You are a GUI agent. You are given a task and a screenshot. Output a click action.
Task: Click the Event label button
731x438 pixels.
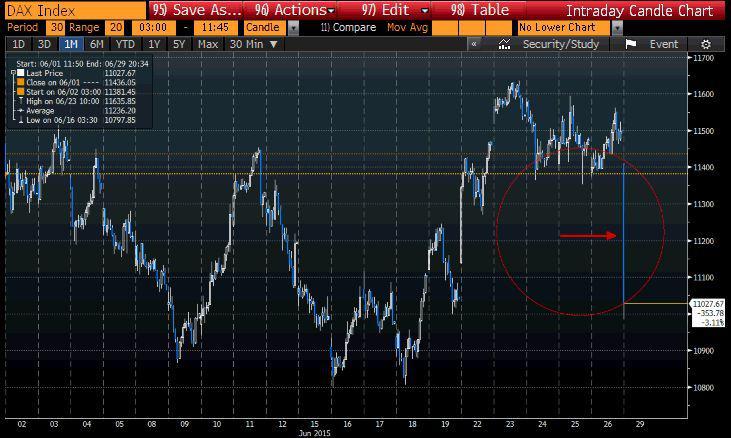coord(664,44)
